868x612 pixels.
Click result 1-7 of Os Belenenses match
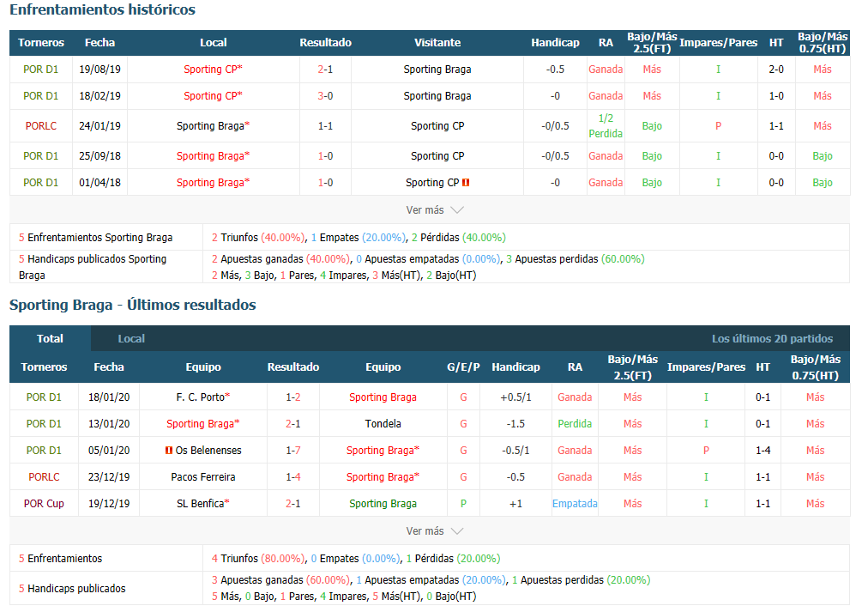293,451
